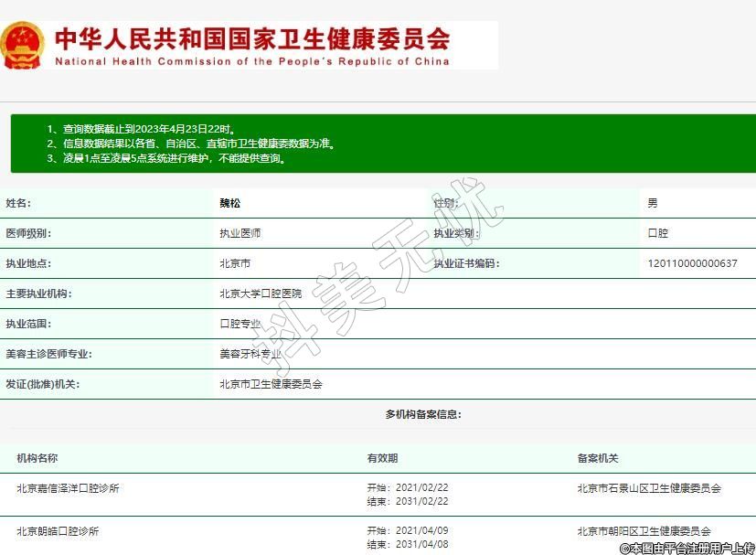This screenshot has width=756, height=555.
Task: Click issuing authority 北京市卫生健康委员会
Action: 271,384
